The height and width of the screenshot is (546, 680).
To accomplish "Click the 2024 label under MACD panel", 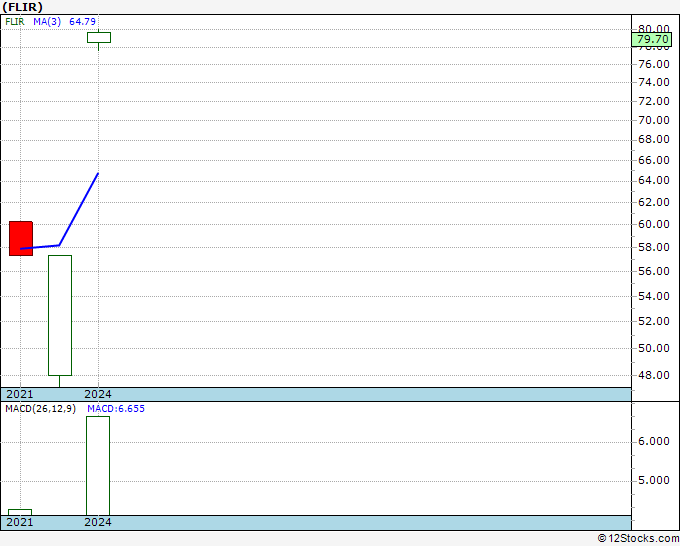I will click(x=98, y=522).
